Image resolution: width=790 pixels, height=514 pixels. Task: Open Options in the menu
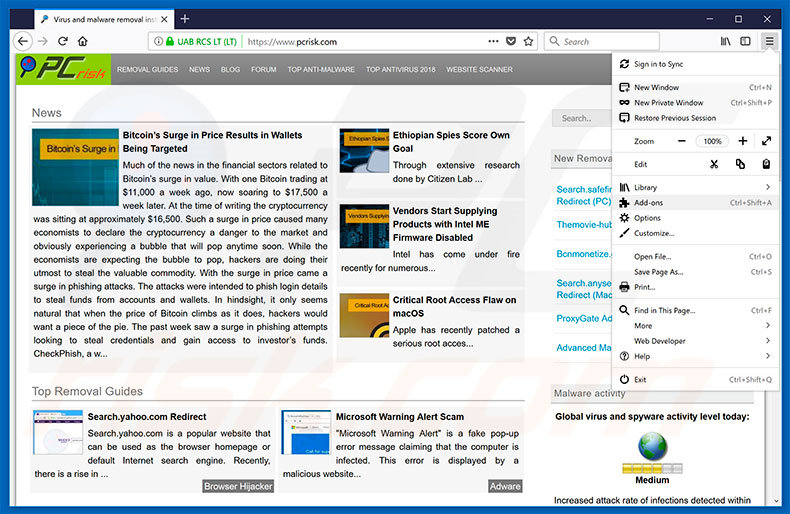[695, 218]
